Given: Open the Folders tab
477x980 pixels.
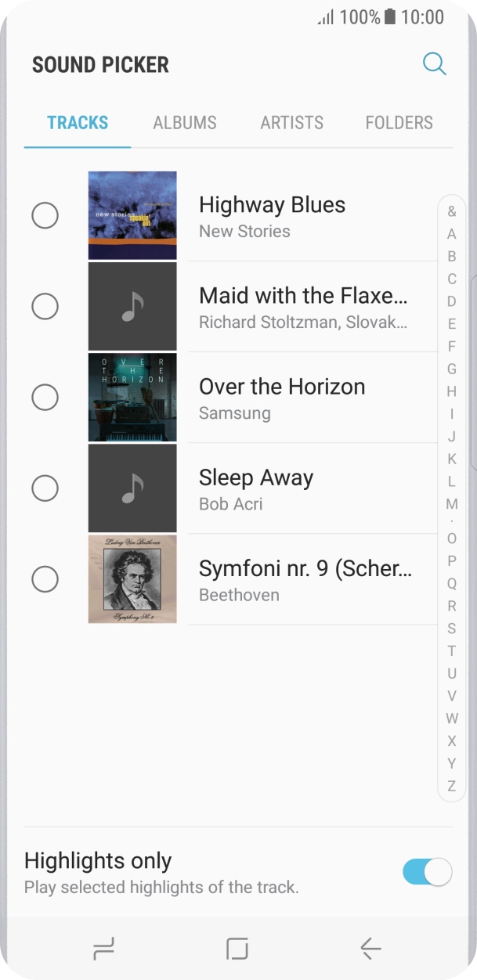Looking at the screenshot, I should [399, 122].
